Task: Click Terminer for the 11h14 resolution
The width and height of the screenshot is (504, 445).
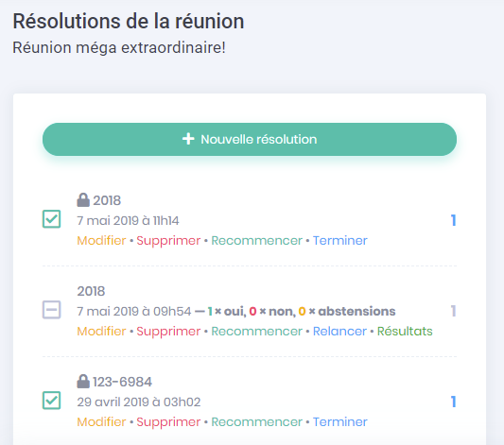Action: pos(340,241)
